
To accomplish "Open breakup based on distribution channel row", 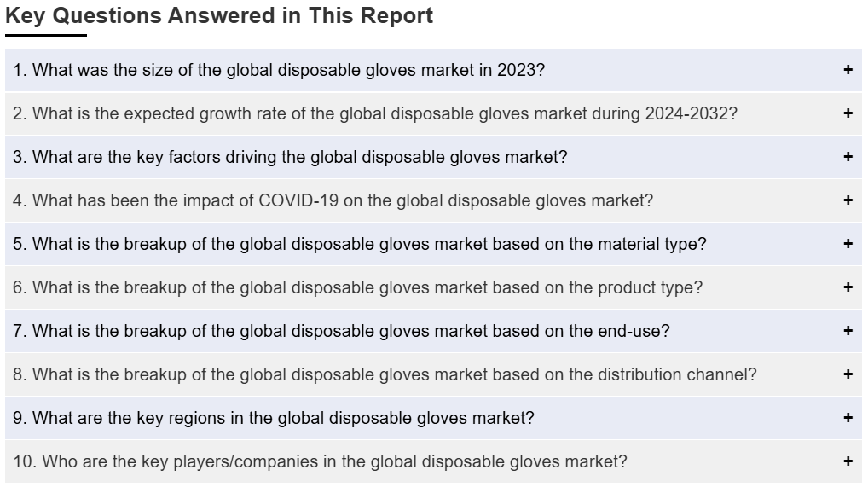I will (x=433, y=374).
